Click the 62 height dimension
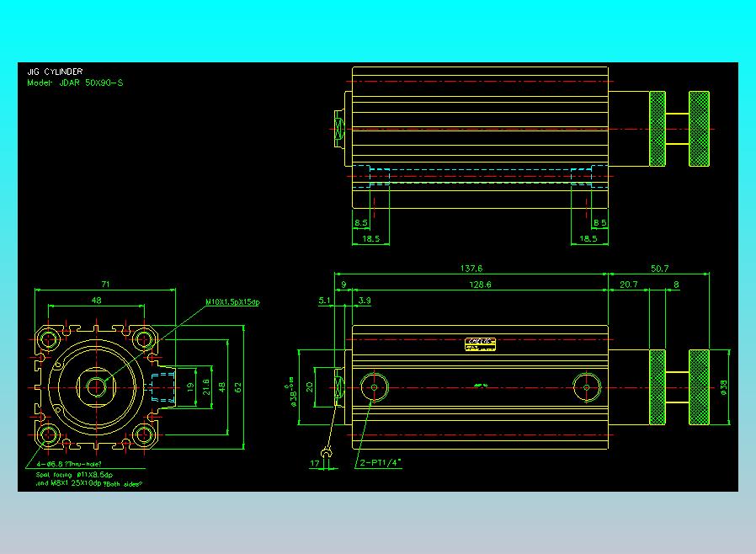 click(237, 387)
